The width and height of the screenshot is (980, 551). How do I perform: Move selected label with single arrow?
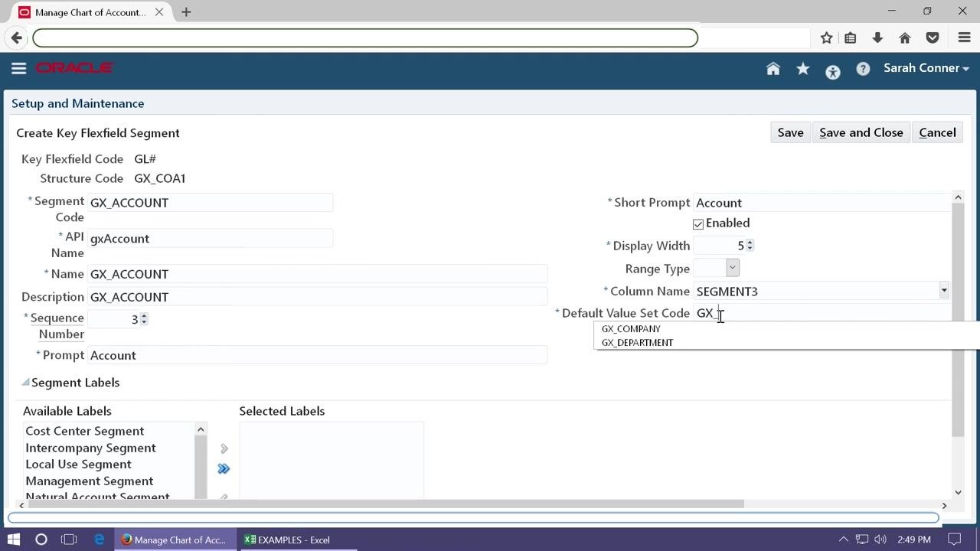point(224,448)
